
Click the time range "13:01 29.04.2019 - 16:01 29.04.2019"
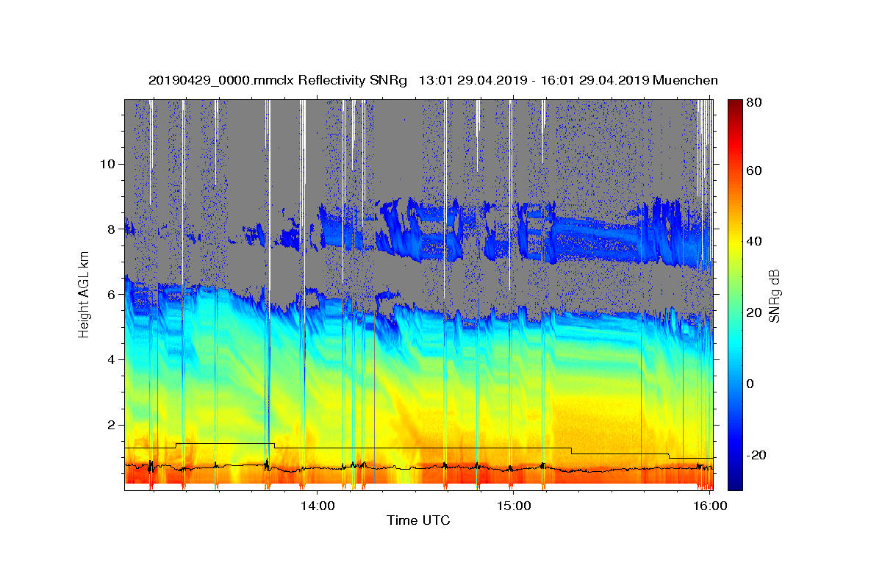tap(533, 80)
